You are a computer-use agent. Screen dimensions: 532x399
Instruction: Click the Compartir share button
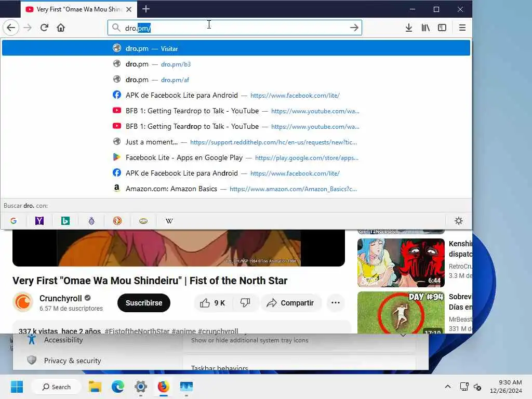pyautogui.click(x=290, y=303)
